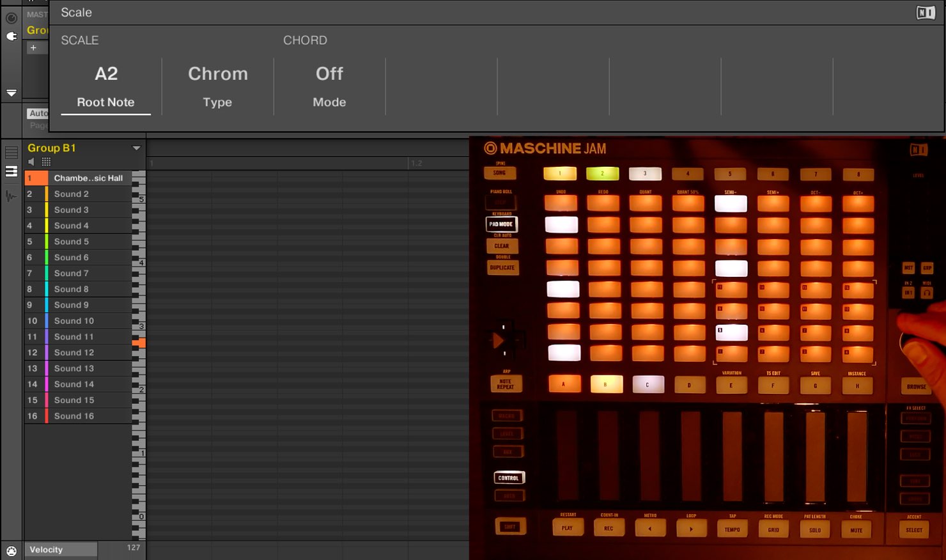The image size is (946, 560).
Task: Open automation lane icon beside Velocity
Action: [12, 550]
